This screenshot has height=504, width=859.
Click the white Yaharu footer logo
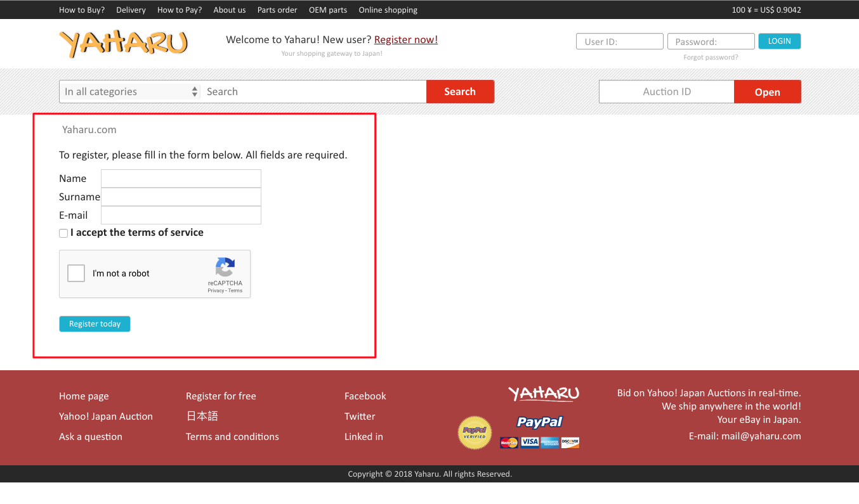pyautogui.click(x=544, y=394)
